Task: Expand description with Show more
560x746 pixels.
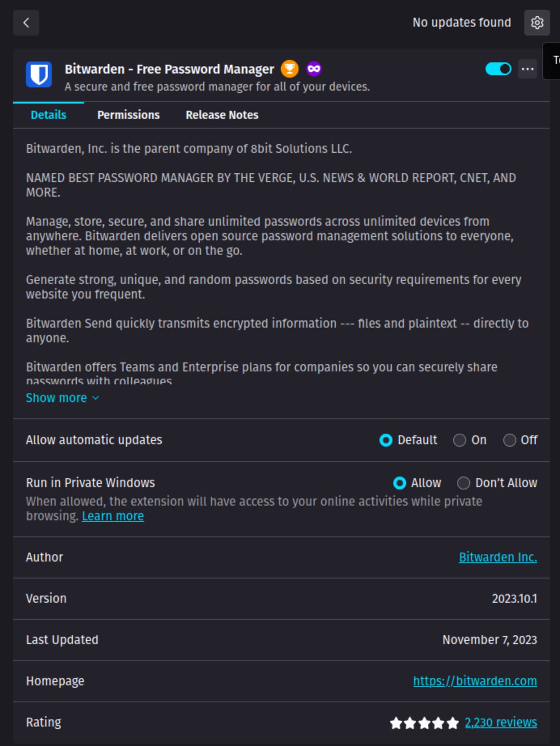Action: pyautogui.click(x=62, y=398)
